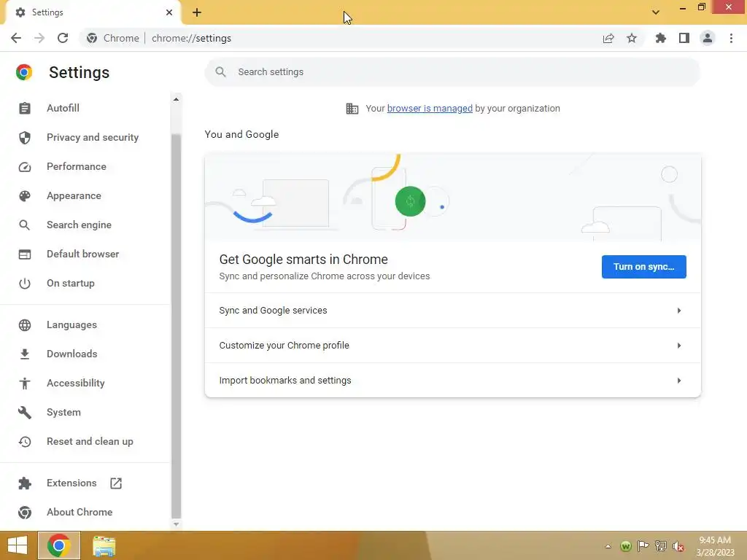
Task: Open the Appearance section
Action: [x=74, y=195]
